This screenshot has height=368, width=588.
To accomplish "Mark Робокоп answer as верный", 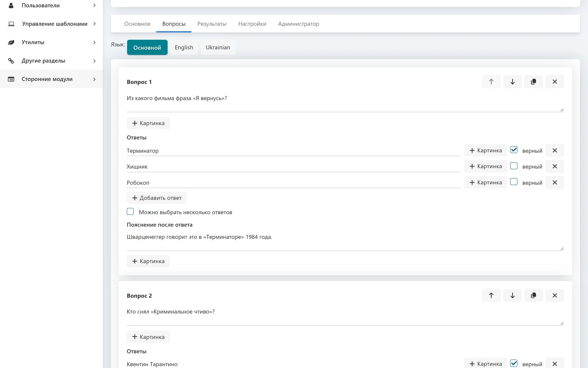I will (x=514, y=182).
